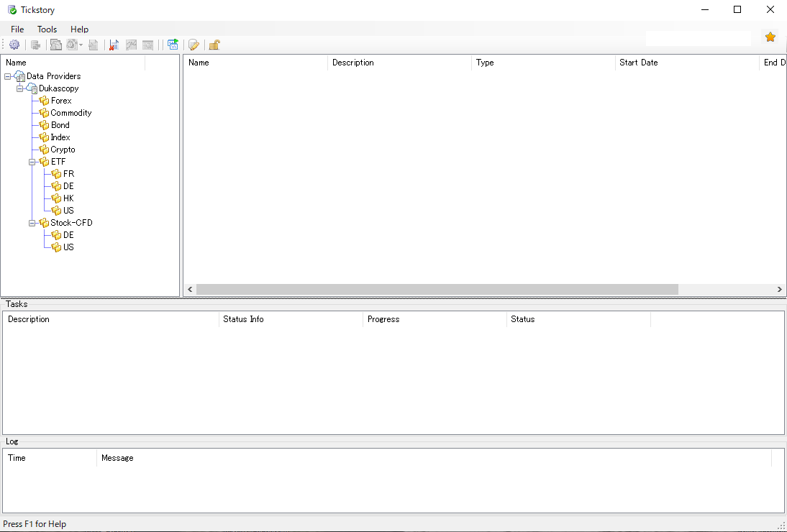Open the Help menu
The image size is (787, 532).
click(x=79, y=29)
